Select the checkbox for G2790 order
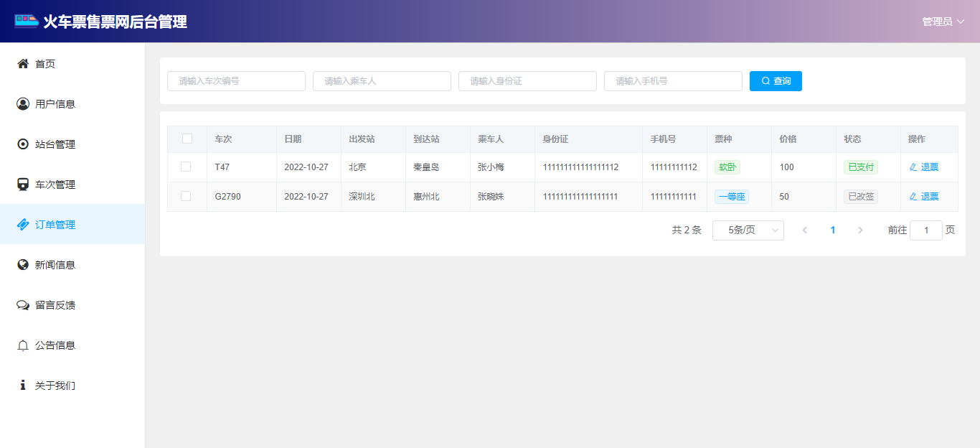 [186, 196]
